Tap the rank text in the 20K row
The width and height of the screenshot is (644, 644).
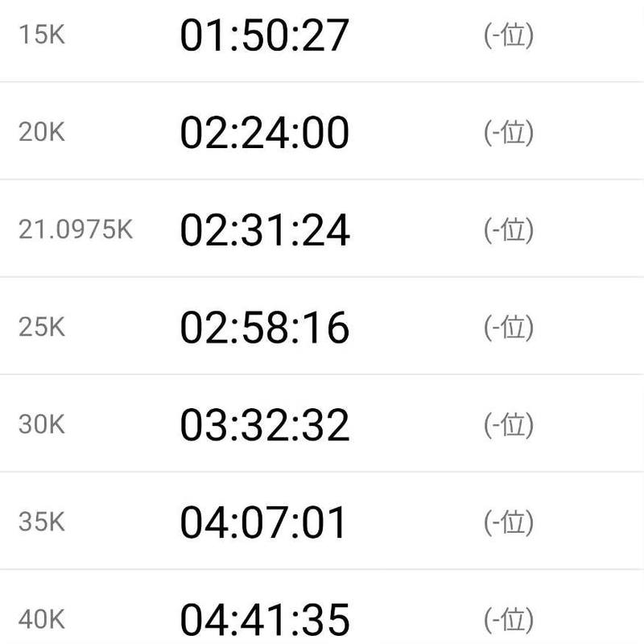click(x=509, y=133)
